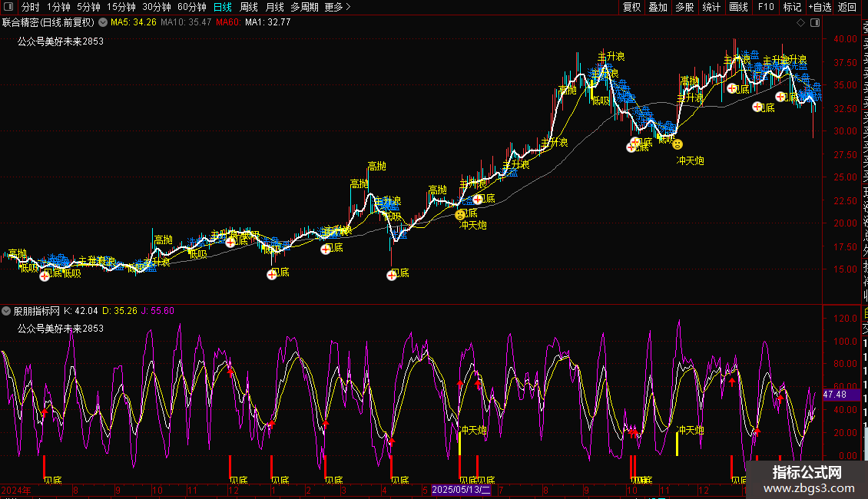
Task: Click the 返回 back button
Action: [x=847, y=7]
